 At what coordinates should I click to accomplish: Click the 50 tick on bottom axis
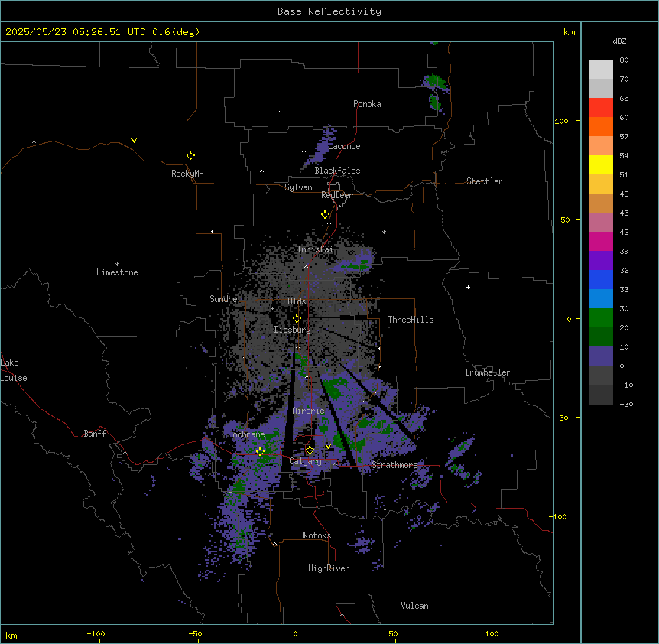(x=393, y=633)
